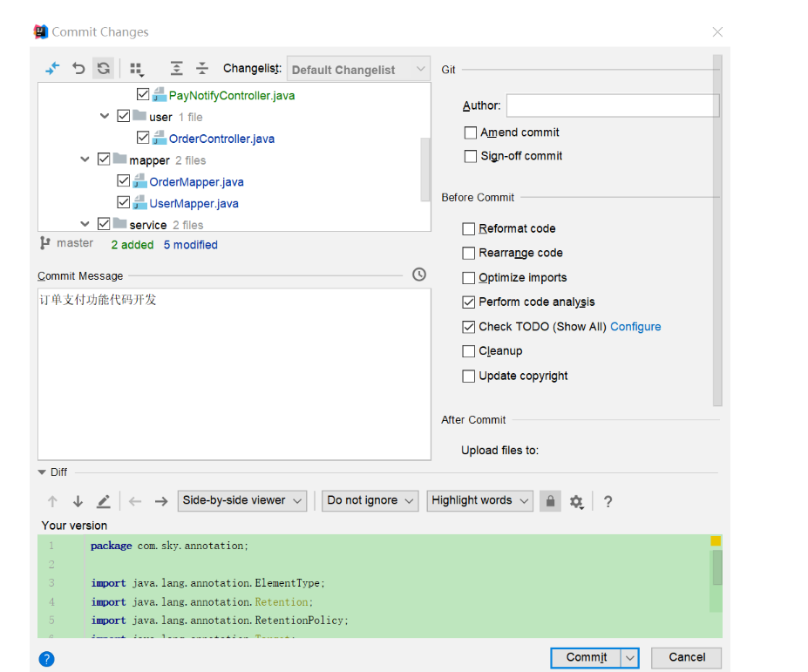Click the left arrow compare previous file
Screen dimensions: 808x672
(x=135, y=501)
